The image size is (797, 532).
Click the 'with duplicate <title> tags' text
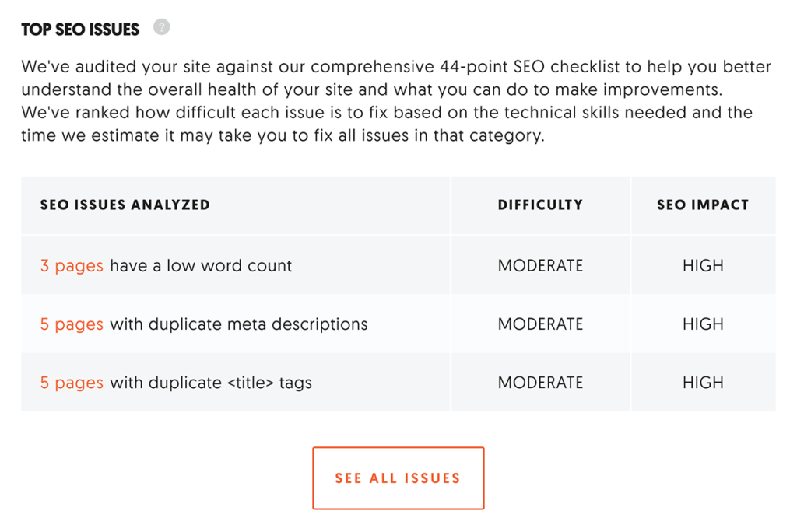(x=211, y=383)
